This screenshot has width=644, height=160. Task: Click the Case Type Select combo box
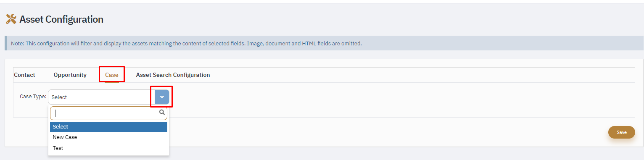tap(108, 97)
